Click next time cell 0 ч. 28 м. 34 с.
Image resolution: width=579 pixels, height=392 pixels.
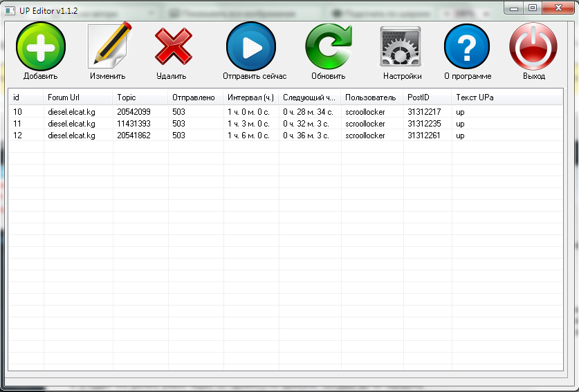tap(308, 112)
